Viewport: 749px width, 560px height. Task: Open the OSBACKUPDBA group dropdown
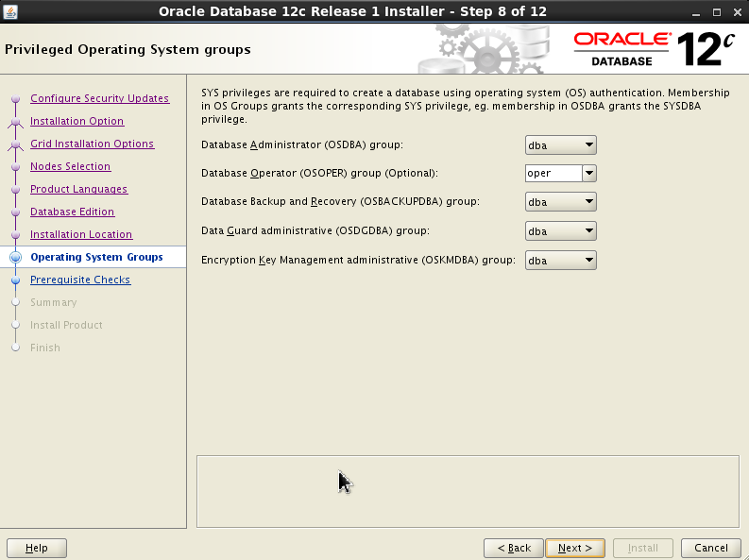[x=560, y=202]
